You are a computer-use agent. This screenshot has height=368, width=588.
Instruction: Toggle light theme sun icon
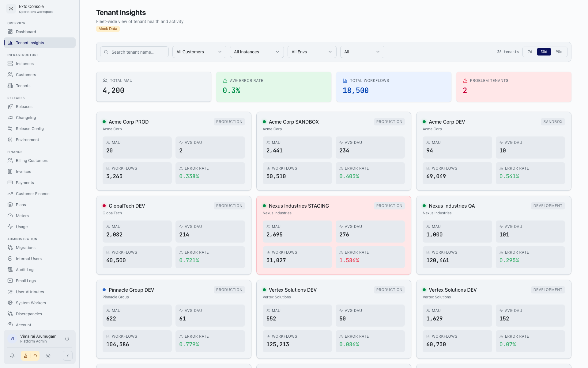(48, 356)
